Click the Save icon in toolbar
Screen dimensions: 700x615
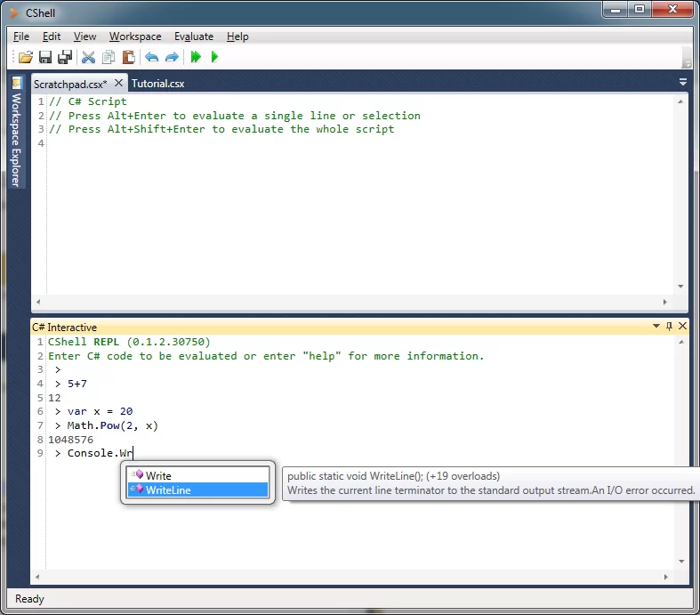click(x=45, y=58)
